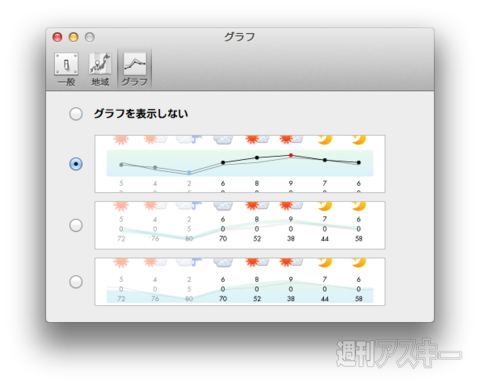Viewport: 480px width, 386px height.
Task: Click the preview whose bottom row has no blue fill
Action: click(x=240, y=225)
